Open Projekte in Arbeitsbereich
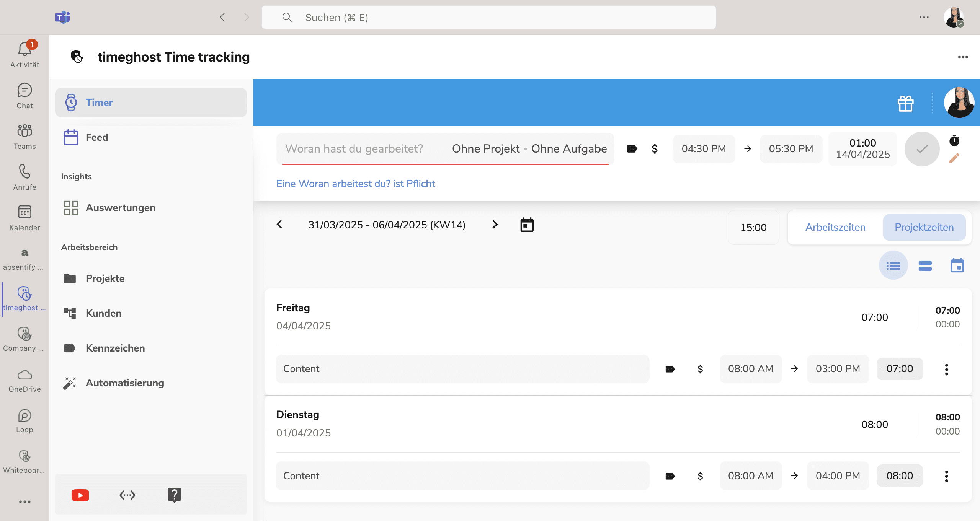The image size is (980, 521). [151, 278]
